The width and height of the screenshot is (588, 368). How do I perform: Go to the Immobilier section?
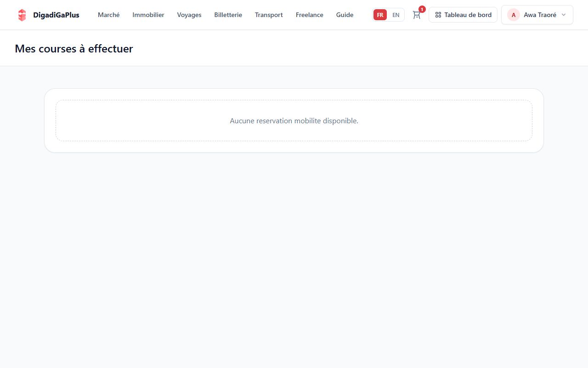(x=148, y=15)
